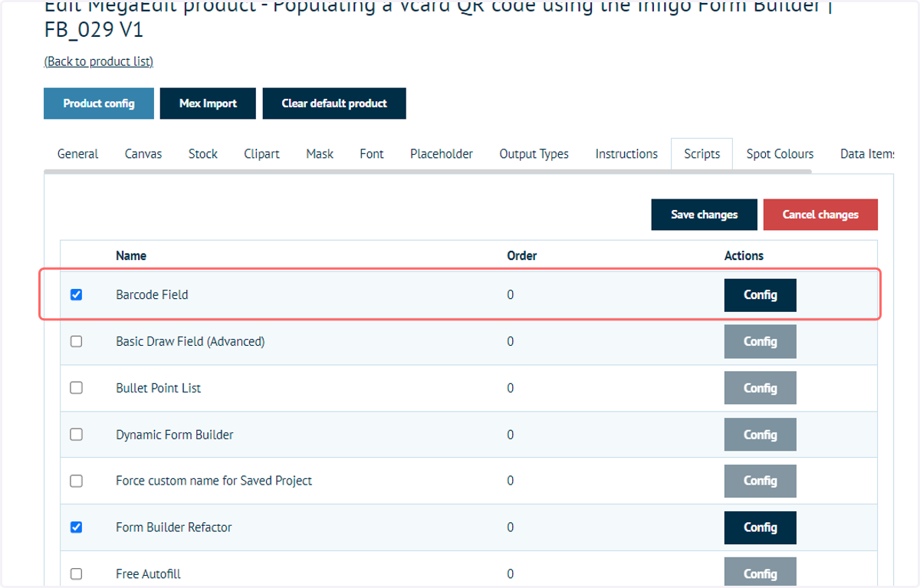Enable the Basic Draw Field (Advanced) checkbox
Screen dimensions: 920x588
[76, 341]
